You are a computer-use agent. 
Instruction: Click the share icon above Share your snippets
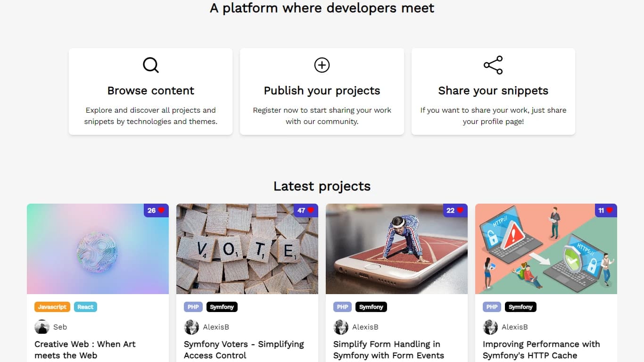tap(493, 65)
